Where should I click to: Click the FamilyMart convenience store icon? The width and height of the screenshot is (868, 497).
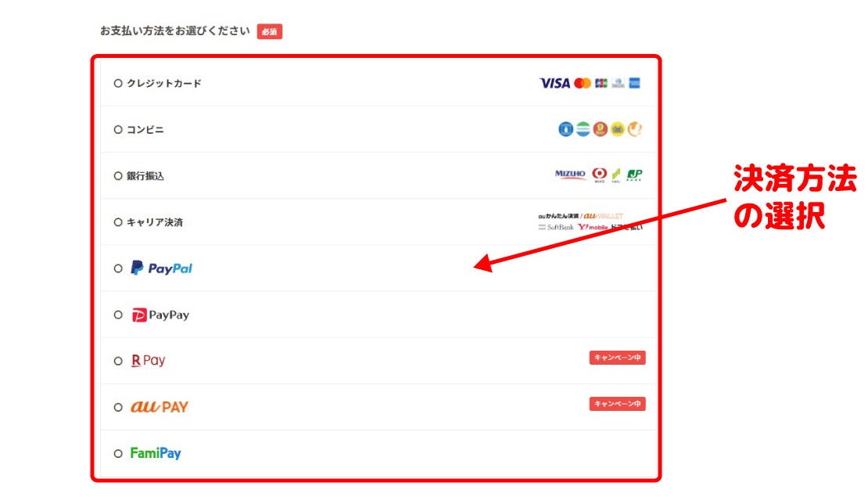[583, 129]
